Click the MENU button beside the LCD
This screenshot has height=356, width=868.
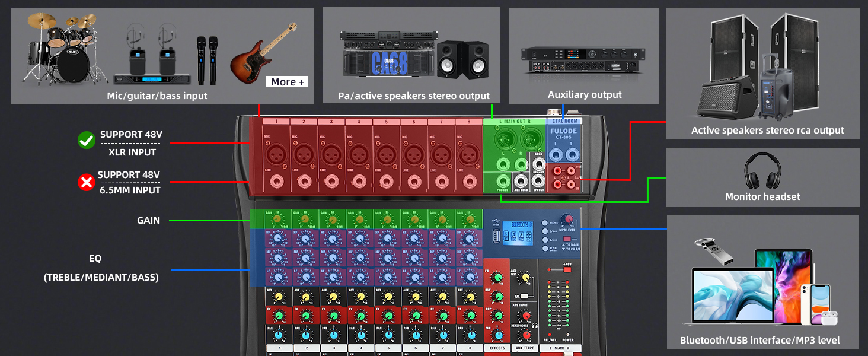point(545,223)
